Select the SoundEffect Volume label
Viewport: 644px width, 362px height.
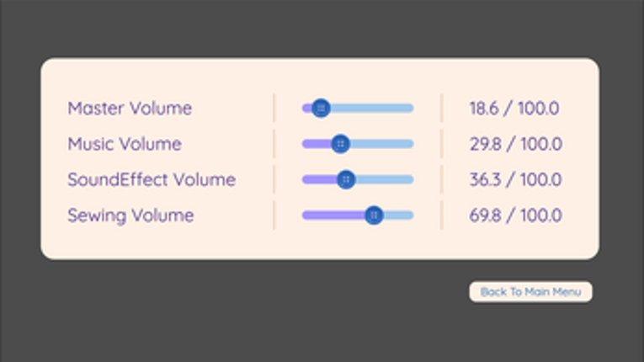click(x=152, y=179)
